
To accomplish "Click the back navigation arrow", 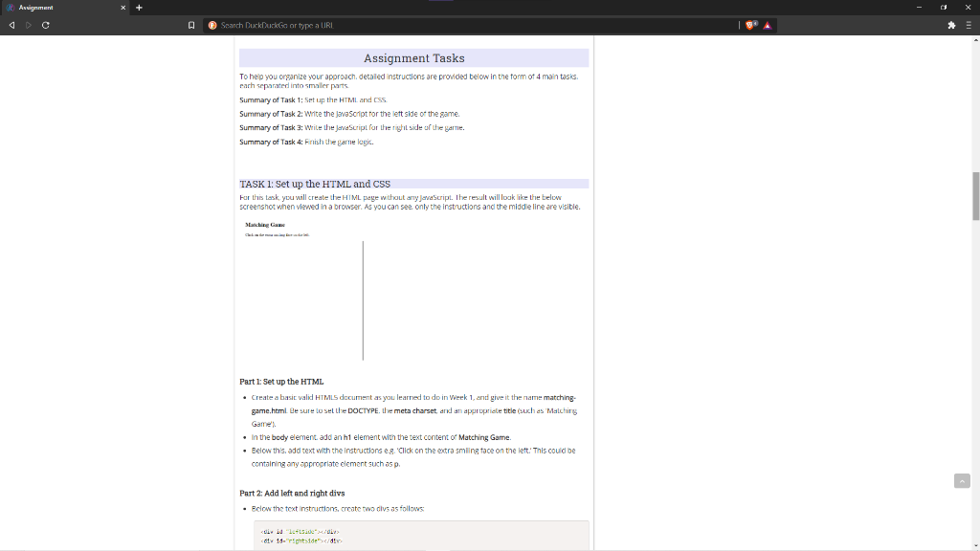I will pyautogui.click(x=11, y=25).
